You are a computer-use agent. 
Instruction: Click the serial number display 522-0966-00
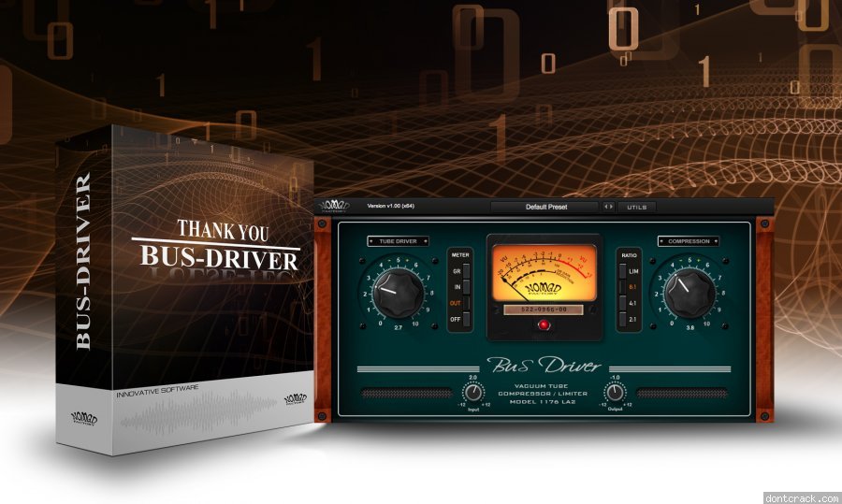tap(544, 310)
